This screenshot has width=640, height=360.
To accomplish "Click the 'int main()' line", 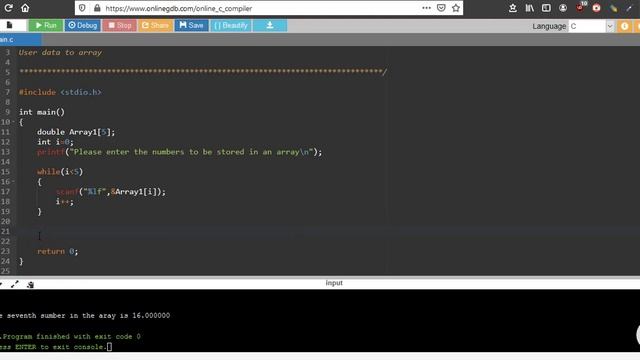I will [42, 112].
